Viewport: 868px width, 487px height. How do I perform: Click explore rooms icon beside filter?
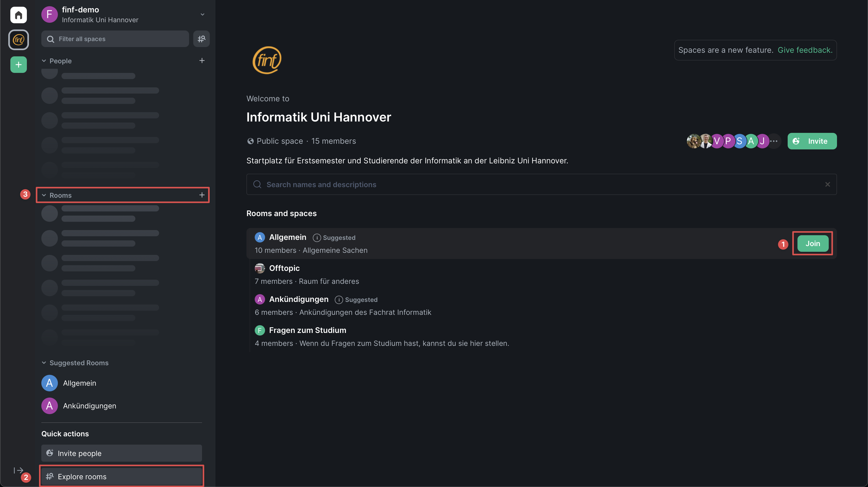(x=202, y=39)
